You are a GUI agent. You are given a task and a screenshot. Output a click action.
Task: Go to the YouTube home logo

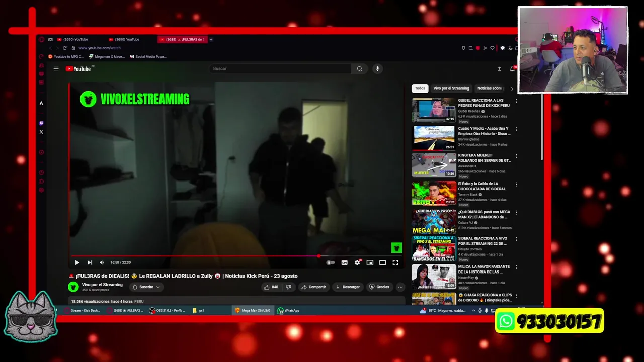pos(78,69)
